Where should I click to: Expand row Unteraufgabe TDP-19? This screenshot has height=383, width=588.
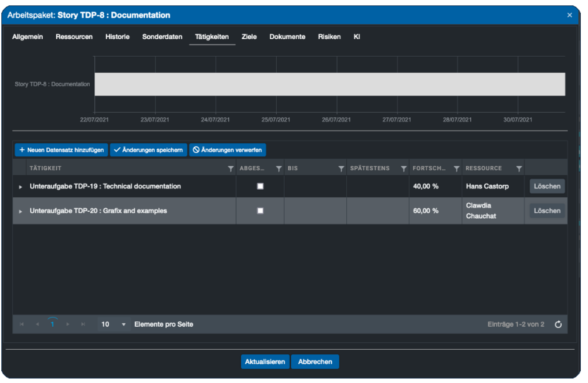click(x=20, y=187)
